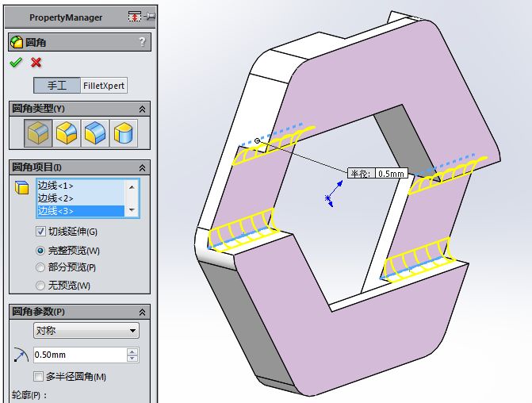Cancel fillet with red X

tap(36, 62)
